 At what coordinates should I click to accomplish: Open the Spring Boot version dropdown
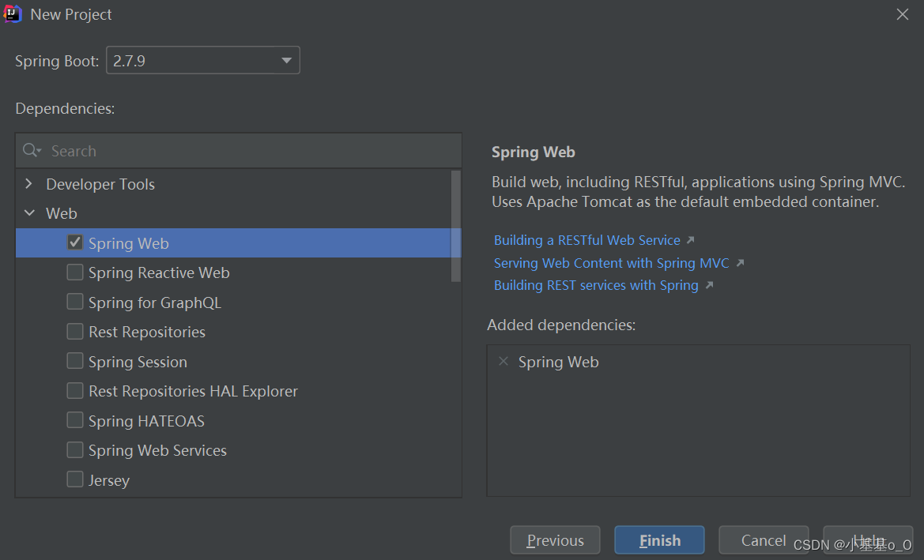[x=202, y=60]
